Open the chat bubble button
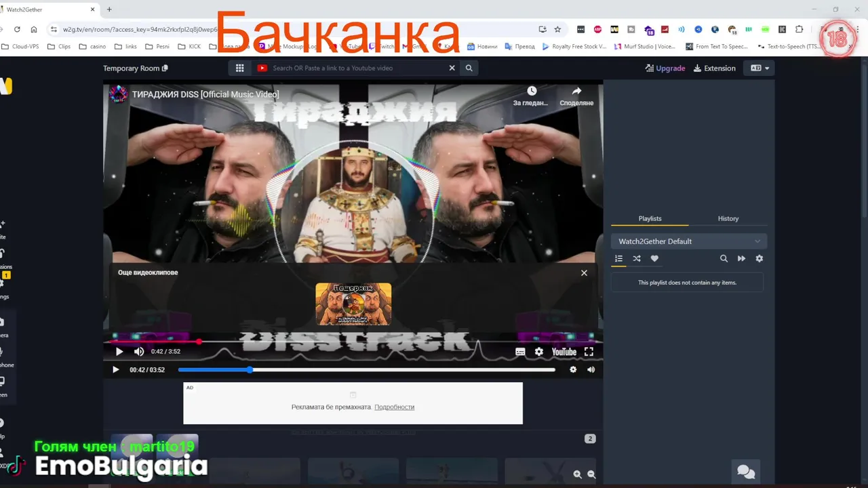868x488 pixels. click(746, 472)
